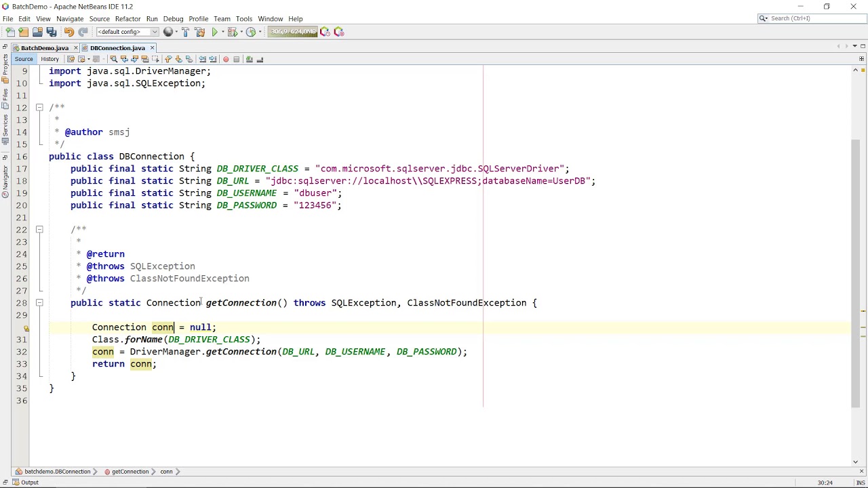Open the File menu
Viewport: 868px width, 488px height.
pyautogui.click(x=7, y=19)
